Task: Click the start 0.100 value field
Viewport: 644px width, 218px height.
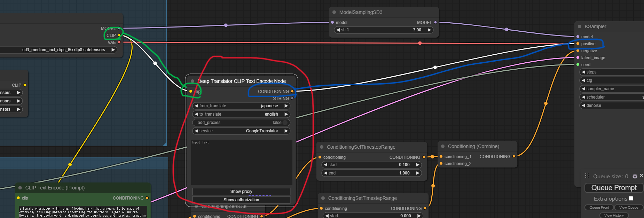Action: pos(371,165)
